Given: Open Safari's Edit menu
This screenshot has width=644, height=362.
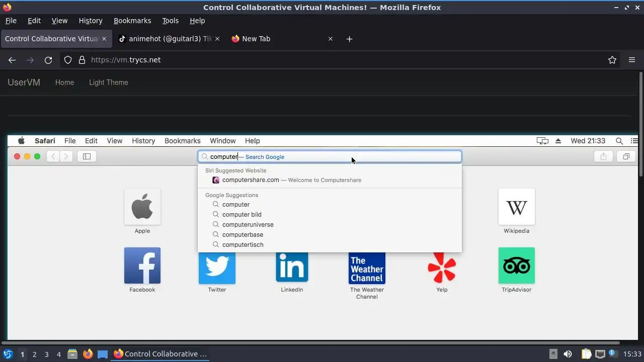Looking at the screenshot, I should [x=91, y=141].
